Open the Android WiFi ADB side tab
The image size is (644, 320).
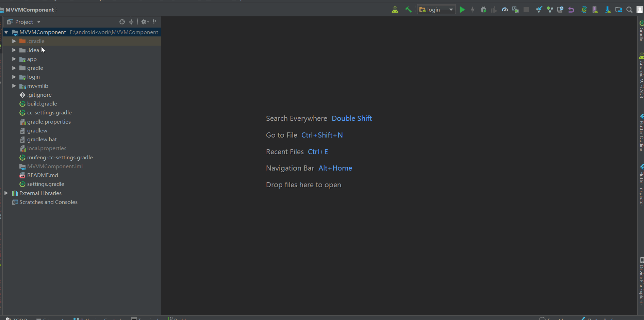[x=641, y=76]
